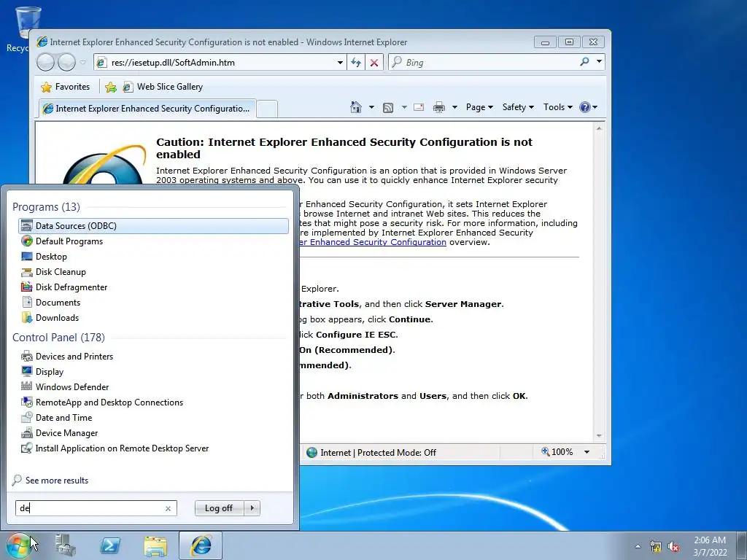Click the Home page icon in command bar
The height and width of the screenshot is (560, 747).
pos(356,107)
